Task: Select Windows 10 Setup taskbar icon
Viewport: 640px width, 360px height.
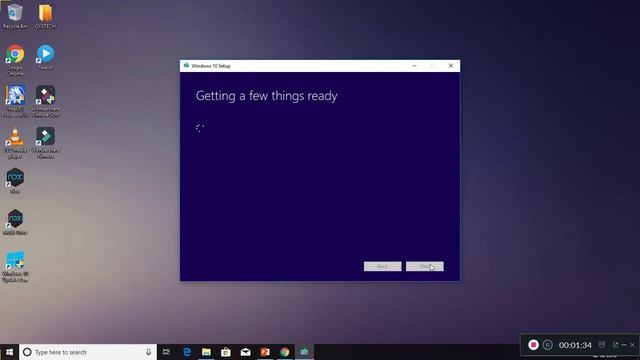Action: [304, 352]
